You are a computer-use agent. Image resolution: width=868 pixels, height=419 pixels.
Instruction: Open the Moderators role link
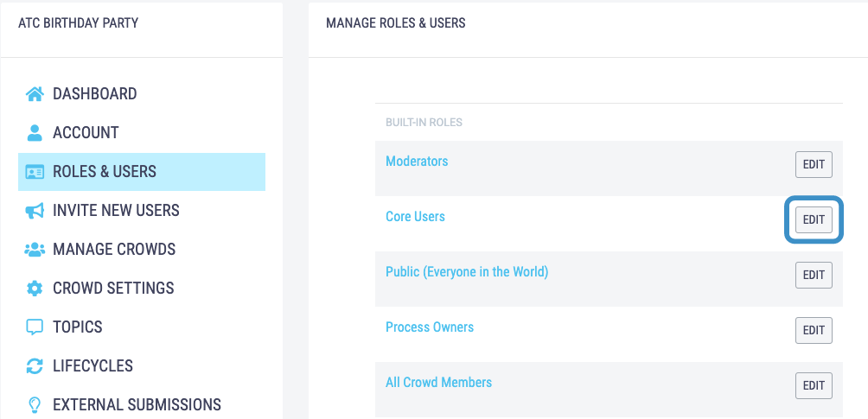click(x=417, y=161)
